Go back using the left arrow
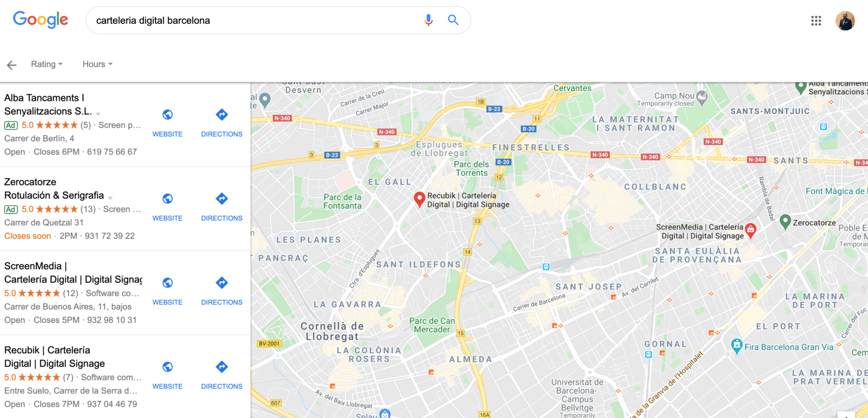 tap(11, 65)
